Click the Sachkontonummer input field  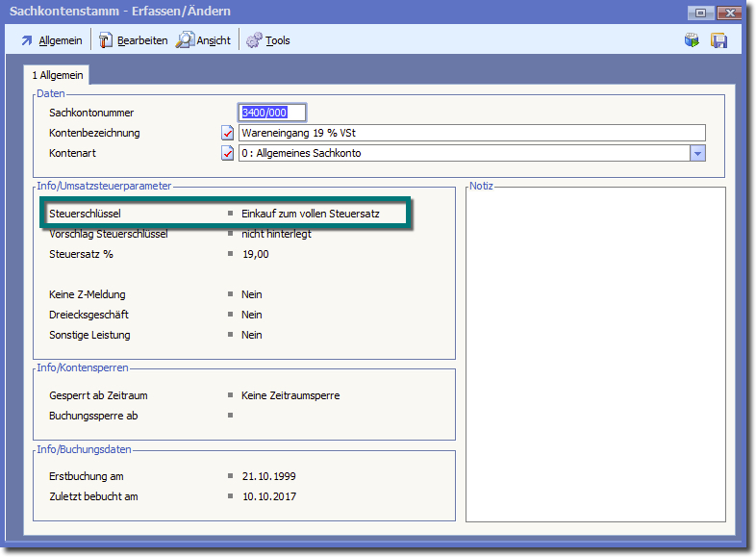[272, 113]
